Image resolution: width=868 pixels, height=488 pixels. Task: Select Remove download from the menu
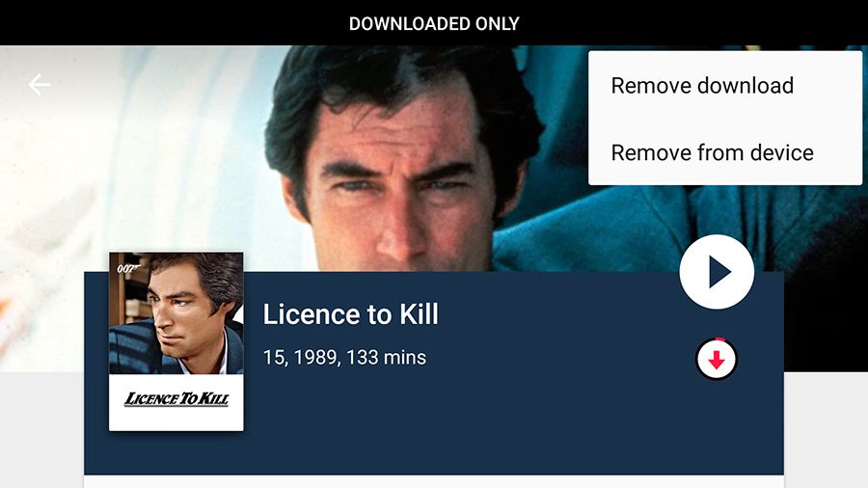702,86
